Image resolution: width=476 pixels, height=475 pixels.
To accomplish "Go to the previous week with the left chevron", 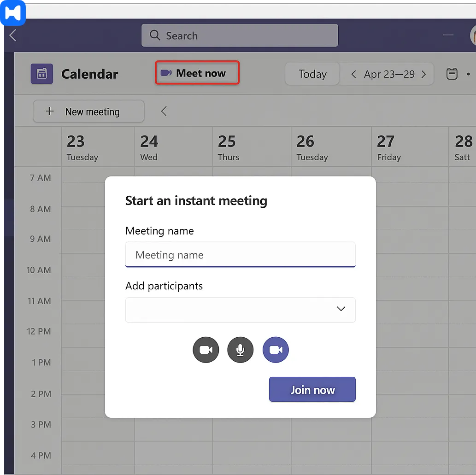I will click(353, 74).
